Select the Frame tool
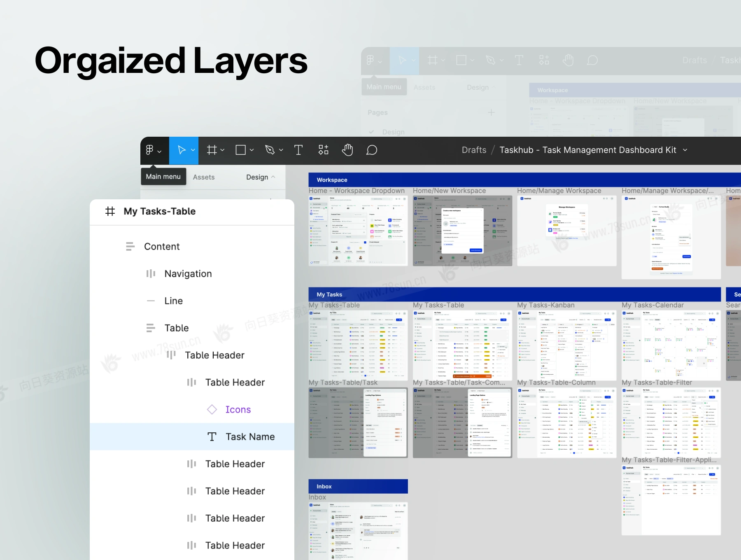 (x=212, y=150)
